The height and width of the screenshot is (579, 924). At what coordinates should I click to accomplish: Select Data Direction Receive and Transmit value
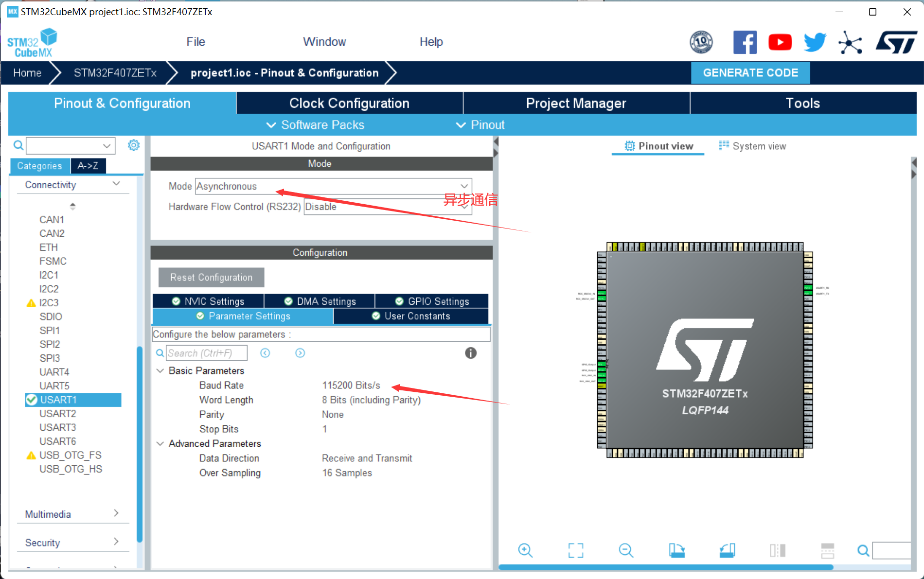(x=367, y=458)
